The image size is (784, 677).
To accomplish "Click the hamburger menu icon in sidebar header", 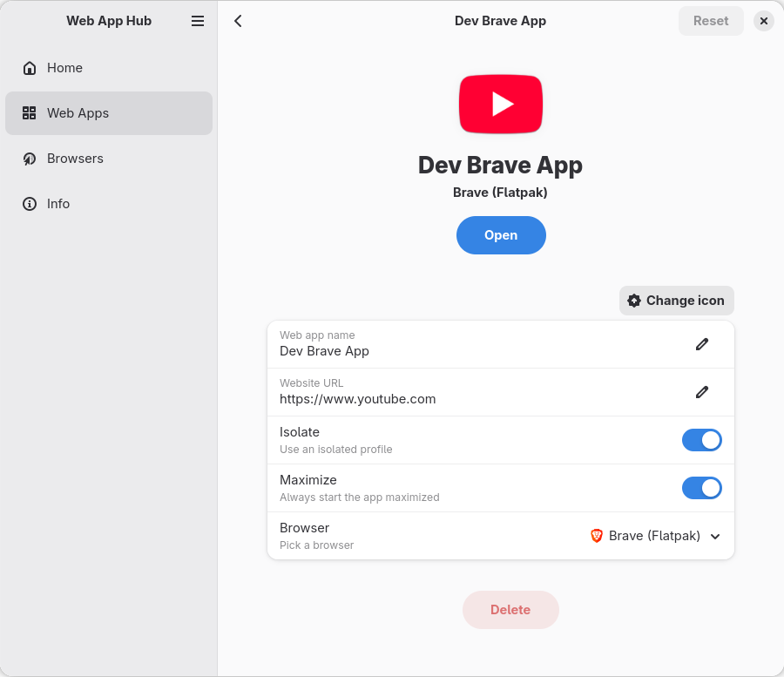I will pos(198,21).
